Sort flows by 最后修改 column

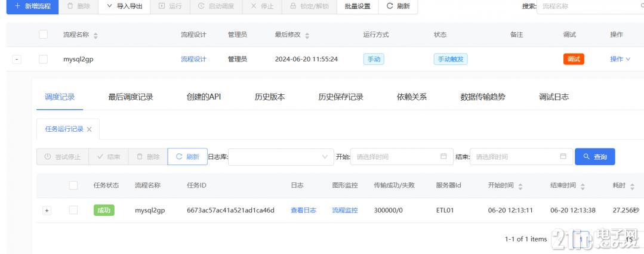click(307, 36)
